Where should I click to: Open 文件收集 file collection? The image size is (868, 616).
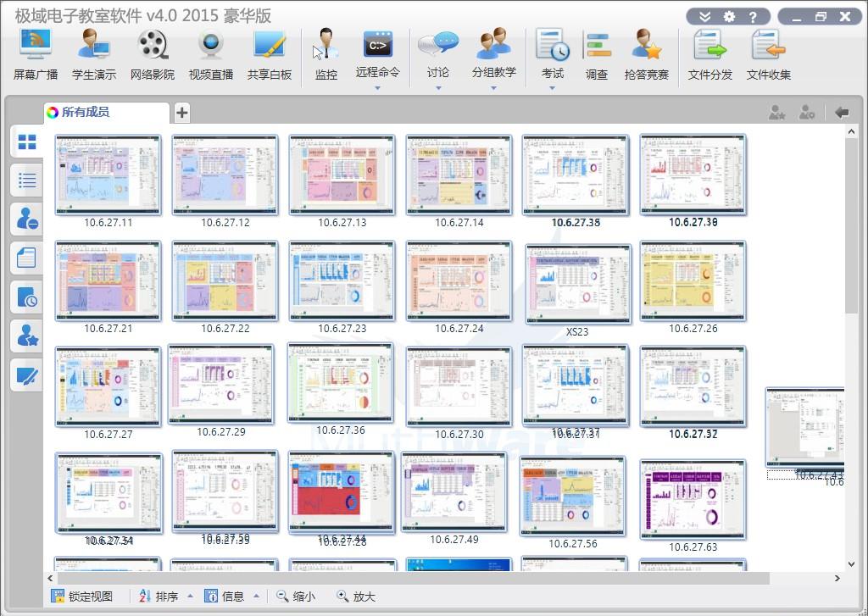pos(768,53)
